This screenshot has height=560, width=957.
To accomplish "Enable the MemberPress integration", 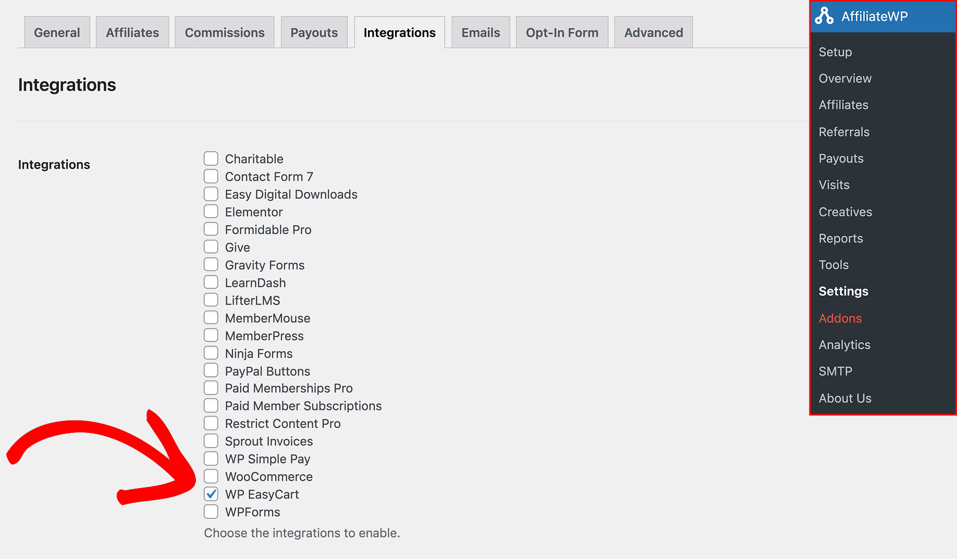I will point(211,335).
